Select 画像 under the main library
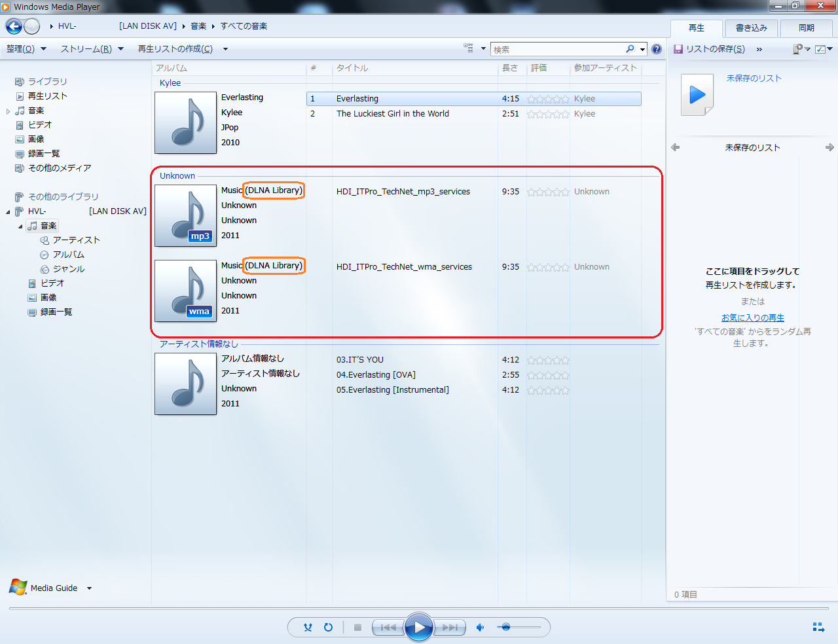 click(36, 139)
